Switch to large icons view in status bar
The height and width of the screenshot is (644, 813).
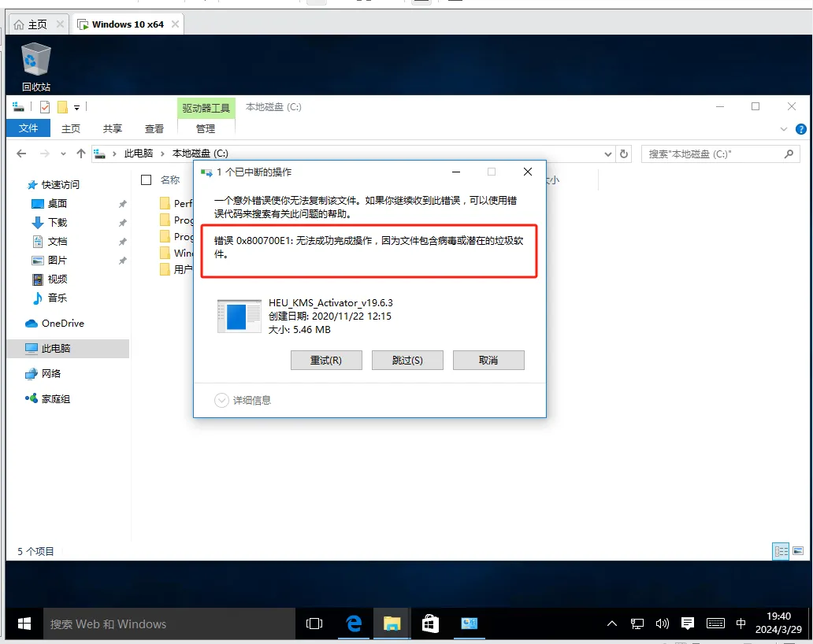pos(798,551)
